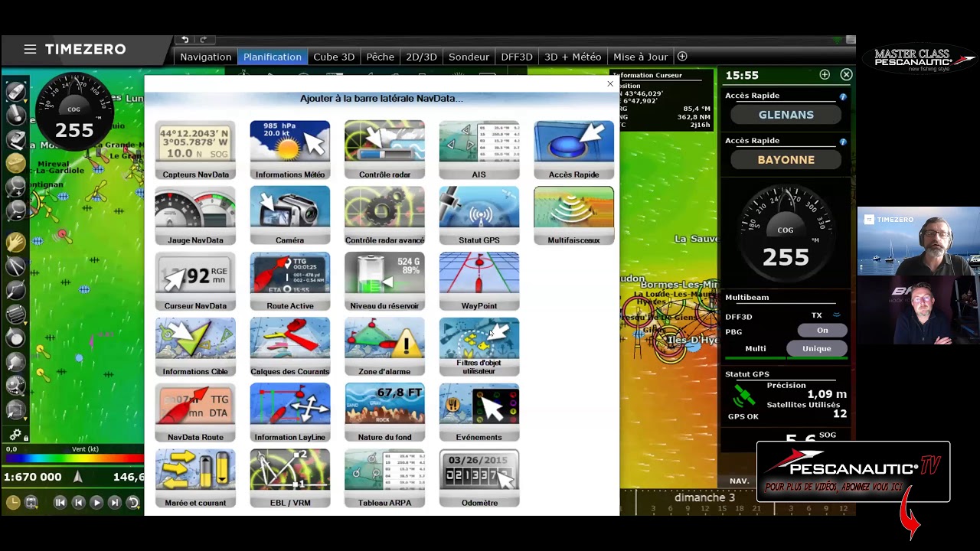Open the Cube 3D tab
The image size is (980, 551).
click(x=334, y=57)
